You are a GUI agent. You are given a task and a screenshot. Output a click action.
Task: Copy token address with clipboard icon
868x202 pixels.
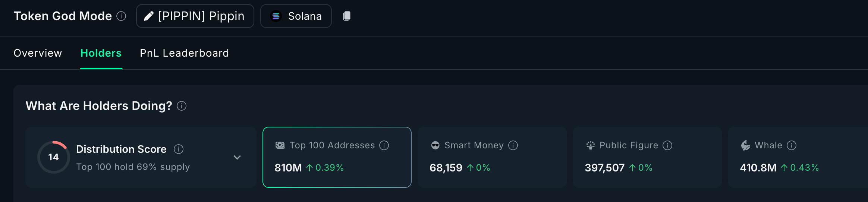pyautogui.click(x=347, y=16)
